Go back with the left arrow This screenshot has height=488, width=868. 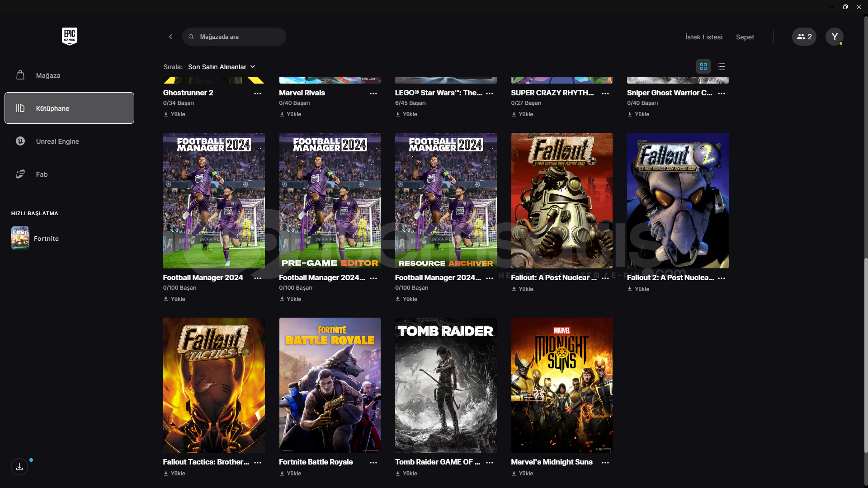pyautogui.click(x=170, y=37)
